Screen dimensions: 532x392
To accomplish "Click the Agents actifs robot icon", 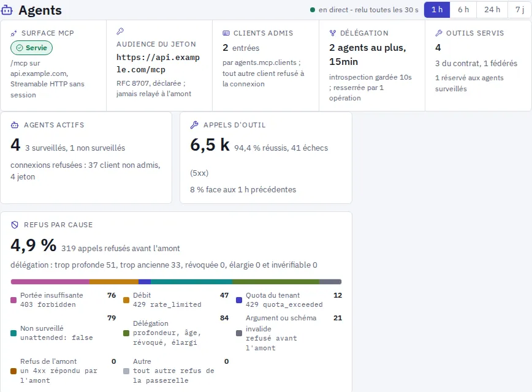I will 15,125.
